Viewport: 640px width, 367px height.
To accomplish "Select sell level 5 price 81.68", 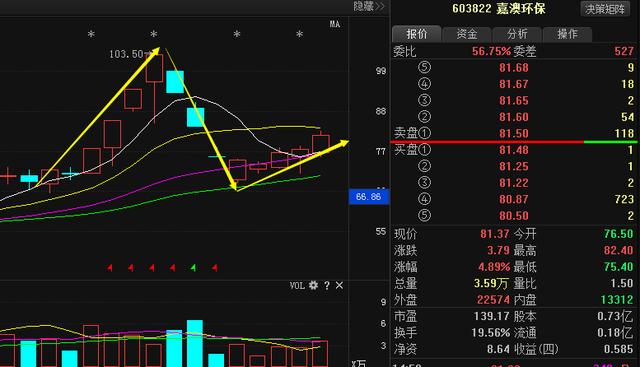I will pyautogui.click(x=513, y=68).
